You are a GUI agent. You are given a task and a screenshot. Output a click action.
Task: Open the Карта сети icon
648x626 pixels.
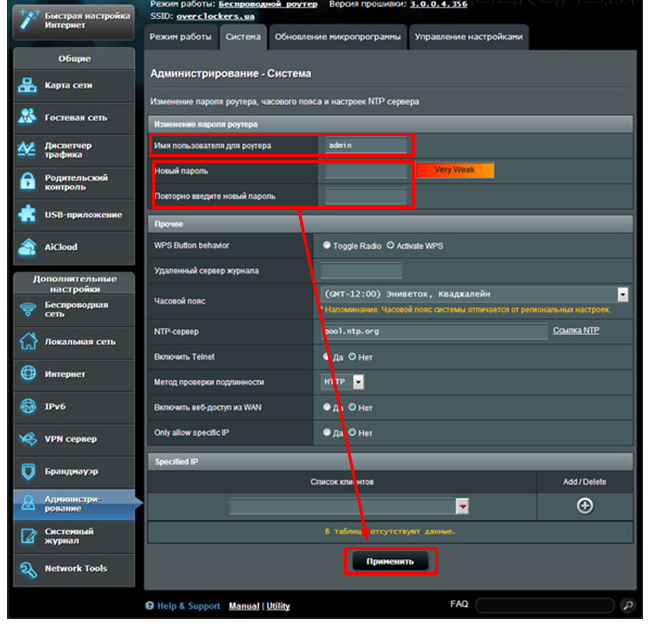[27, 85]
